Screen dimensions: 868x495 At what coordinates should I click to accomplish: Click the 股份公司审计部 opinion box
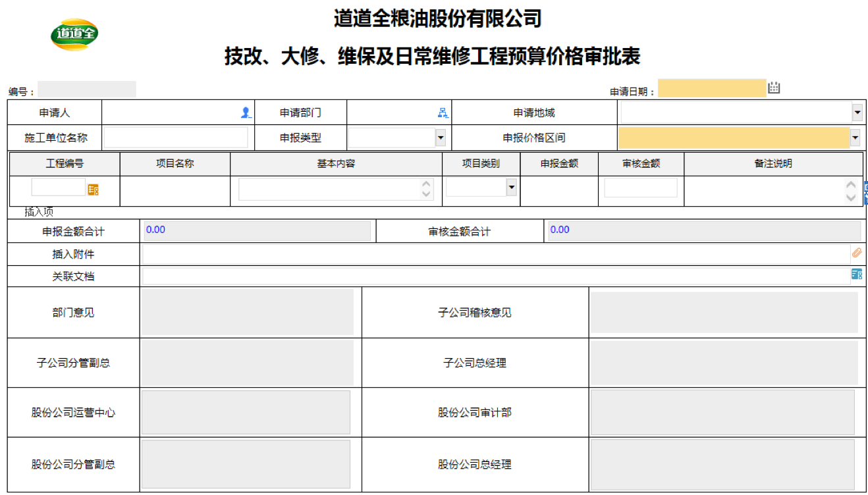722,413
